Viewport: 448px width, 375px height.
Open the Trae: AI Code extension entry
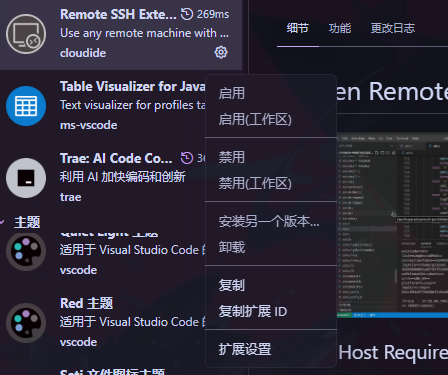pos(103,178)
